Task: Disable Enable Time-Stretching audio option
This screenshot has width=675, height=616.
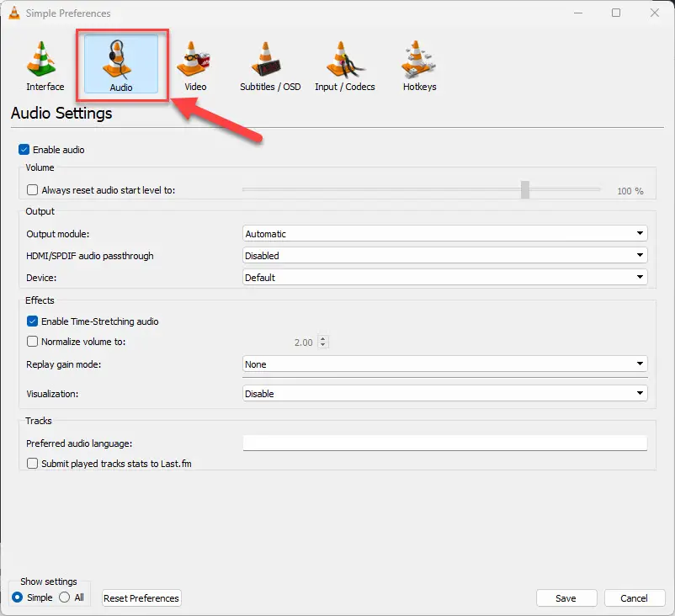Action: point(33,321)
